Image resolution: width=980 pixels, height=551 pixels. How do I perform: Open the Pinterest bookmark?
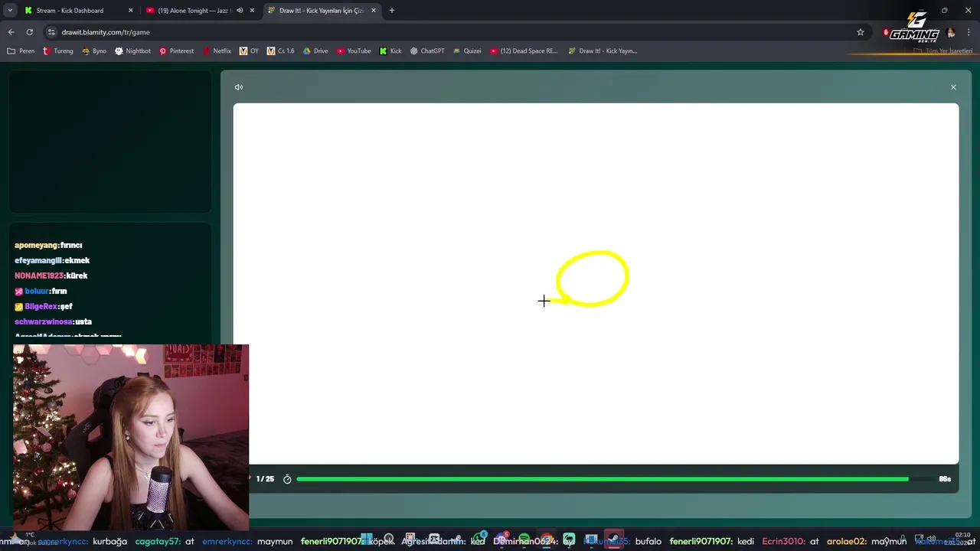[x=176, y=51]
